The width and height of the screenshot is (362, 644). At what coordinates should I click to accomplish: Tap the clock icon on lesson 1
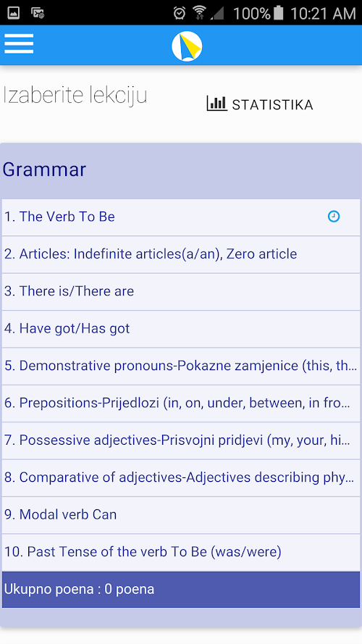click(334, 217)
